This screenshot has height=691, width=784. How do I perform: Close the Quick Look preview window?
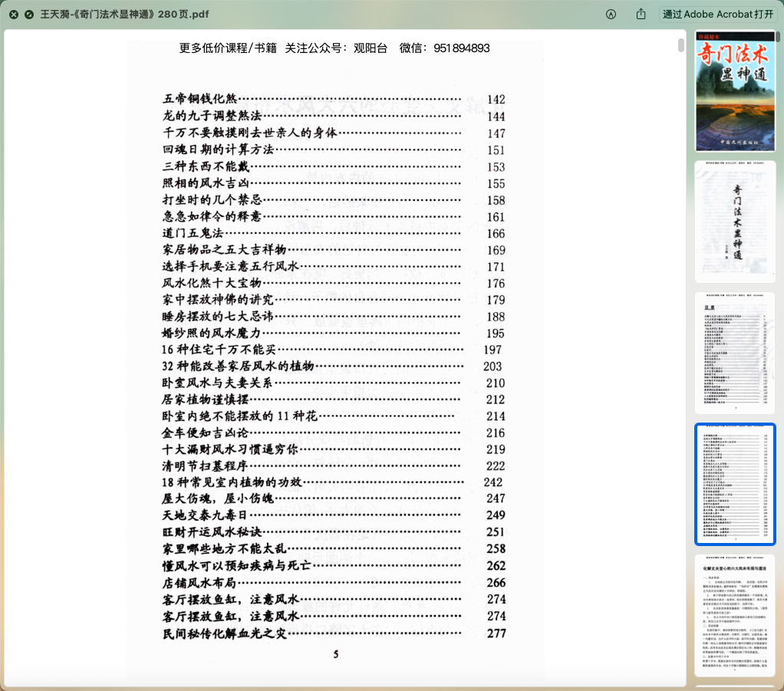pyautogui.click(x=14, y=15)
